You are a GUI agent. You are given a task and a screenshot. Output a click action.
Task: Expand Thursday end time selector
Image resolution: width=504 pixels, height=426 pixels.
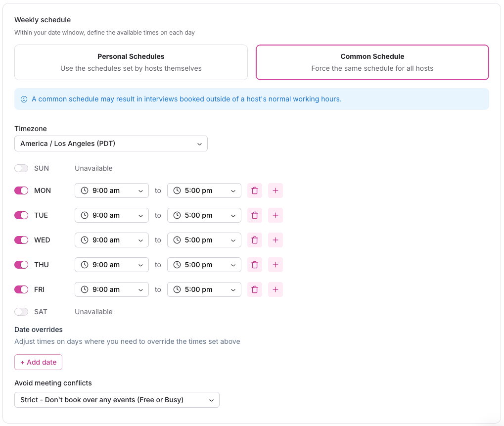tap(204, 265)
